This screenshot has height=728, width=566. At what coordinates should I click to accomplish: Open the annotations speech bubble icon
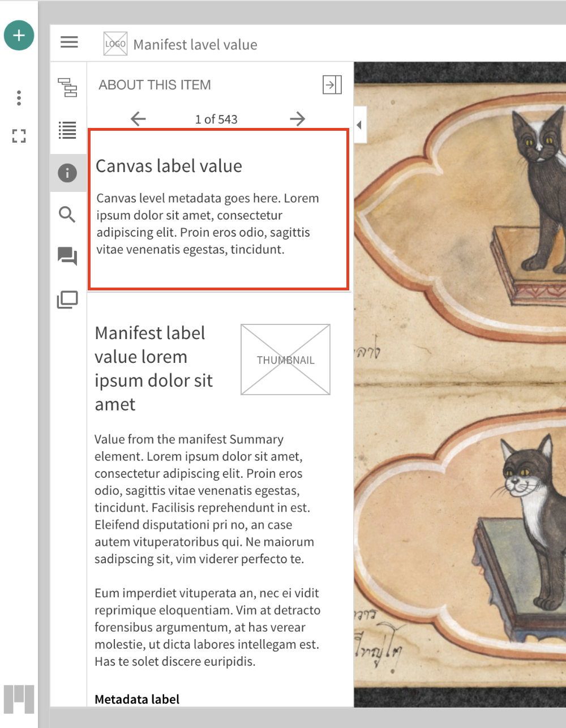(x=68, y=256)
